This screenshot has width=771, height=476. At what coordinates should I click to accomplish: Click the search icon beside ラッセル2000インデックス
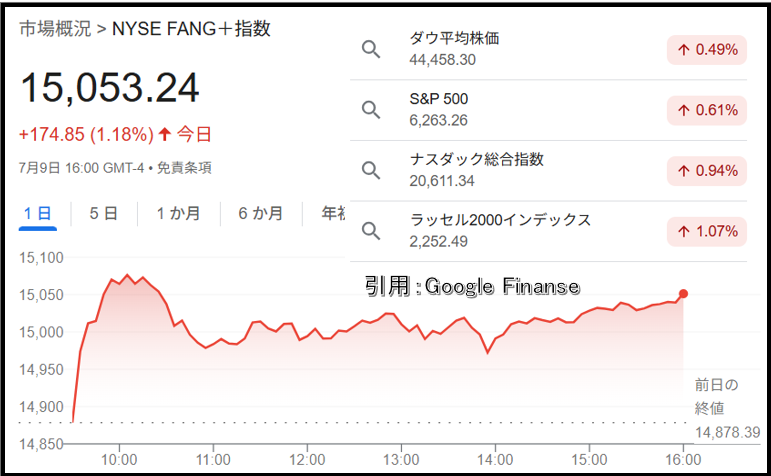pos(371,231)
